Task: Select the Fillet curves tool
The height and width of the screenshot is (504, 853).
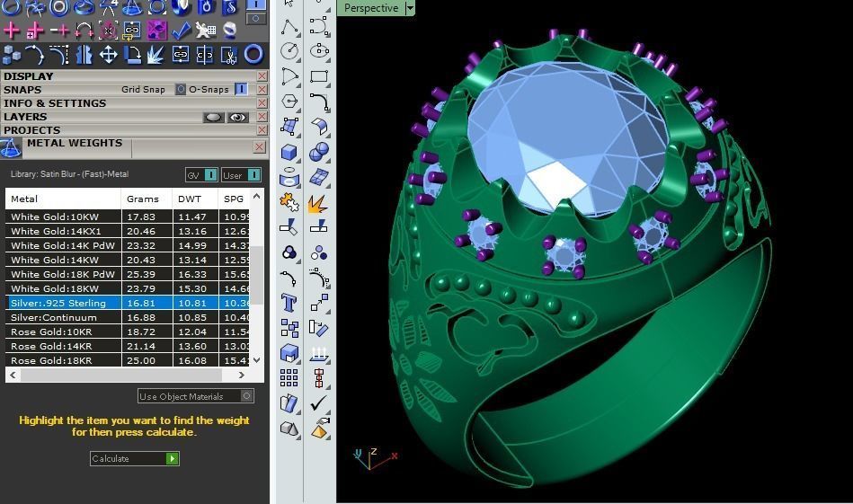Action: click(x=319, y=102)
